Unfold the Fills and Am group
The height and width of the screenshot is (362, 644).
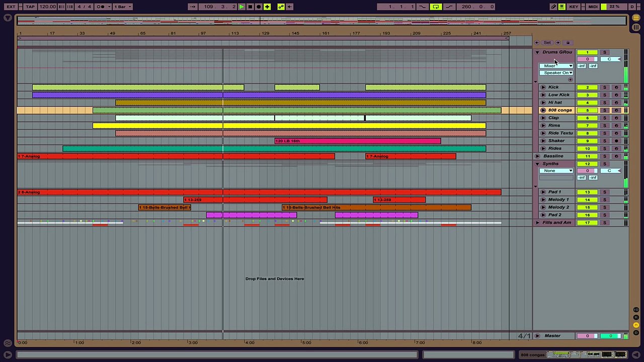[537, 223]
